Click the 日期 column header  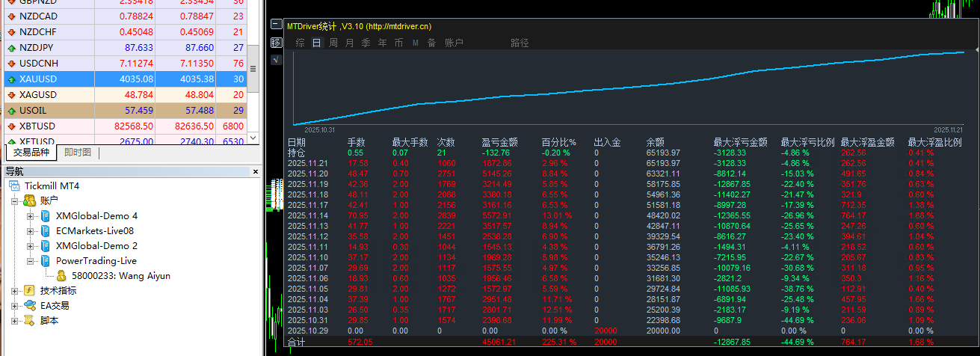(x=297, y=142)
